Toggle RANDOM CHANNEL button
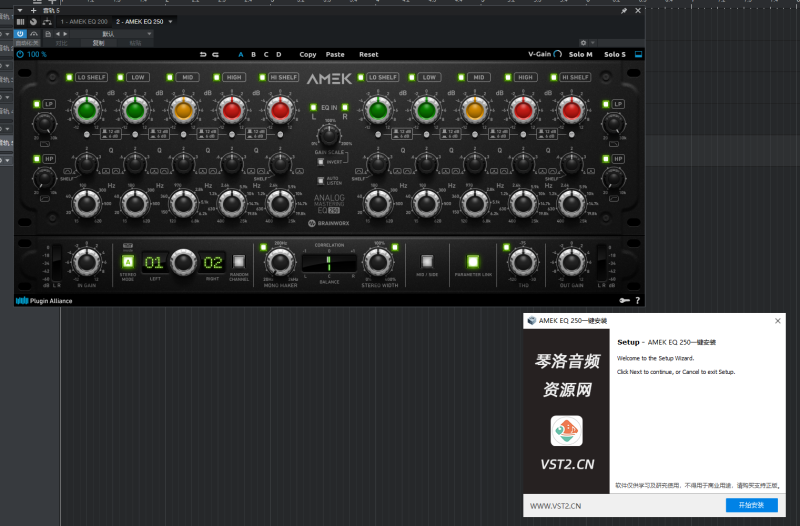The width and height of the screenshot is (800, 526). coord(239,262)
